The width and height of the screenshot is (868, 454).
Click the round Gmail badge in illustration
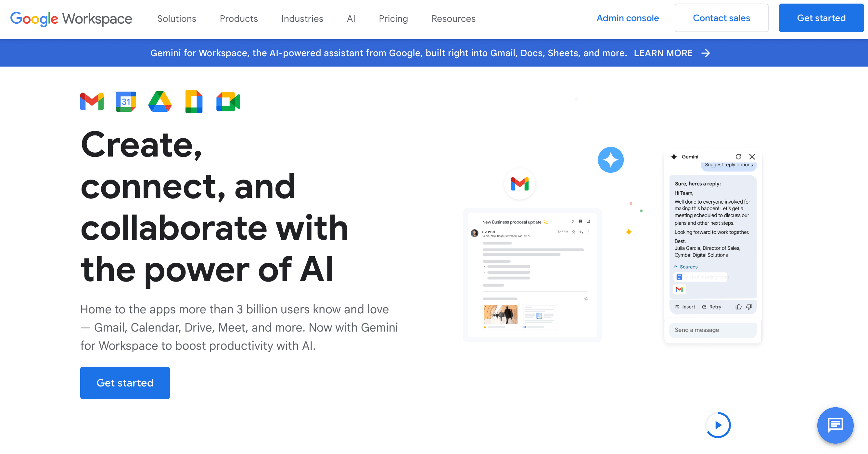(519, 184)
